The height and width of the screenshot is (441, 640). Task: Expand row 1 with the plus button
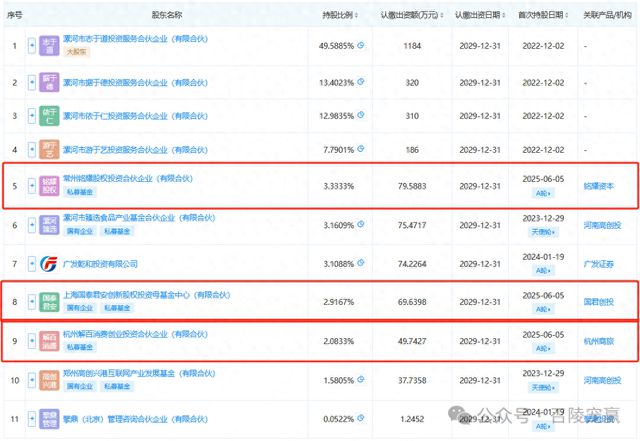(x=32, y=46)
